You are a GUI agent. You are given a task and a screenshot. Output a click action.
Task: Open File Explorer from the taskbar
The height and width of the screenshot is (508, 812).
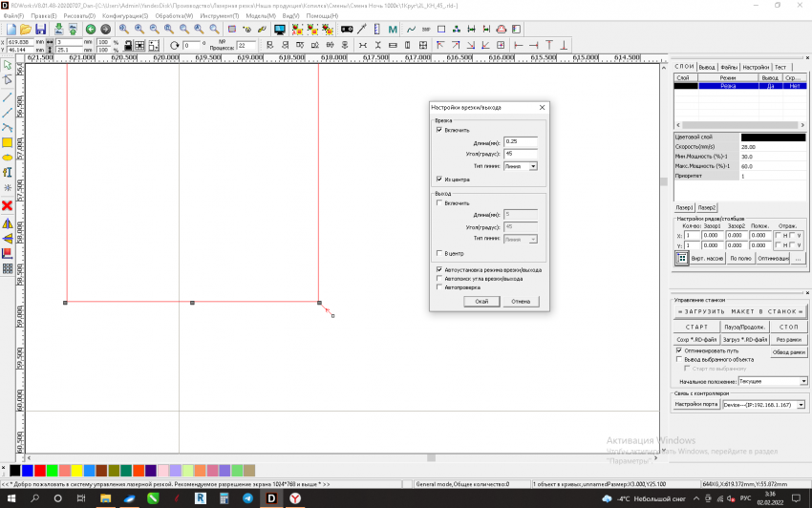pyautogui.click(x=105, y=498)
